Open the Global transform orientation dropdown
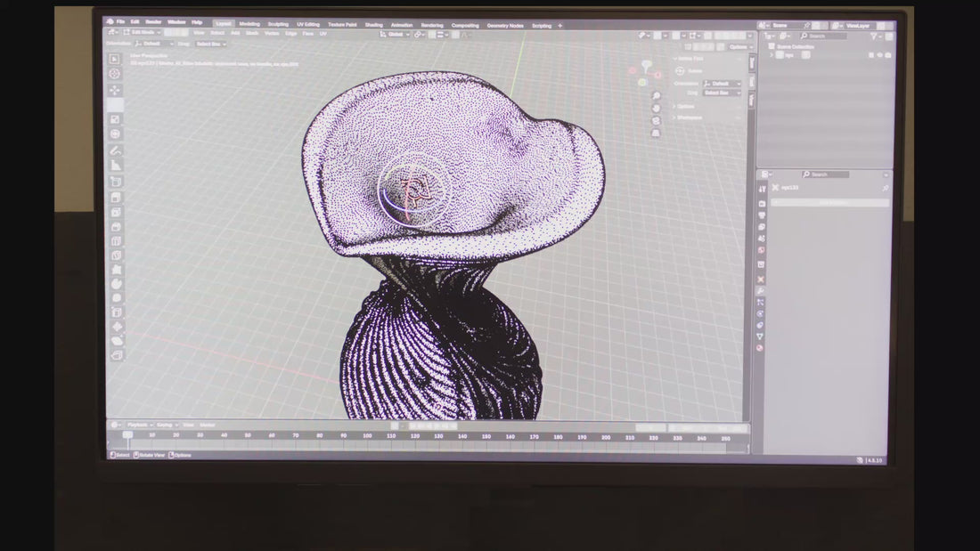Image resolution: width=980 pixels, height=551 pixels. click(395, 35)
